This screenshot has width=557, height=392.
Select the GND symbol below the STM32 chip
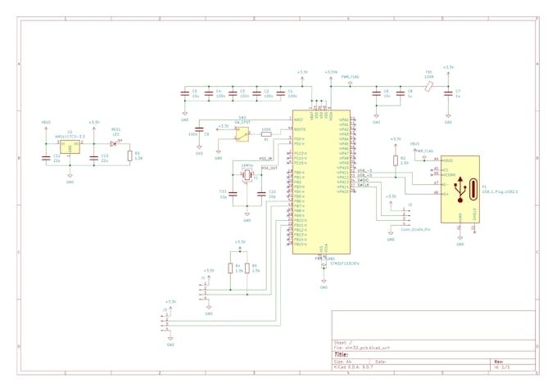click(x=324, y=283)
